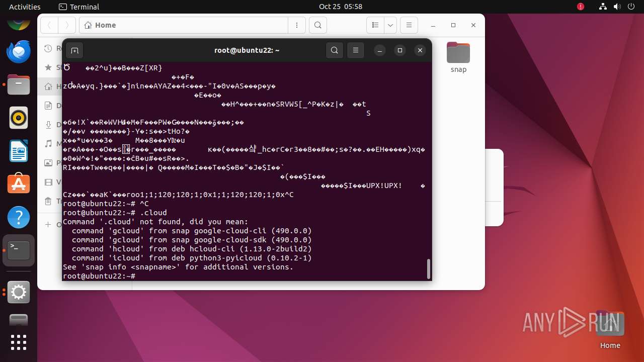Minimize the terminal window
Viewport: 644px width, 362px height.
380,50
